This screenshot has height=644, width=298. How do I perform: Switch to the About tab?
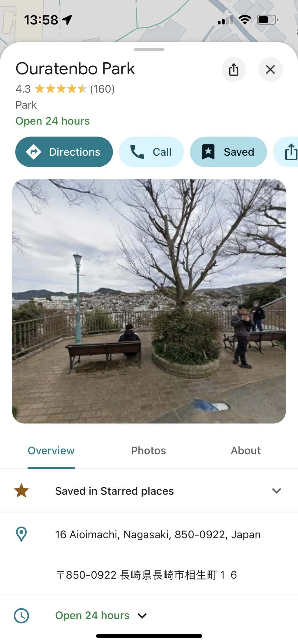point(246,451)
